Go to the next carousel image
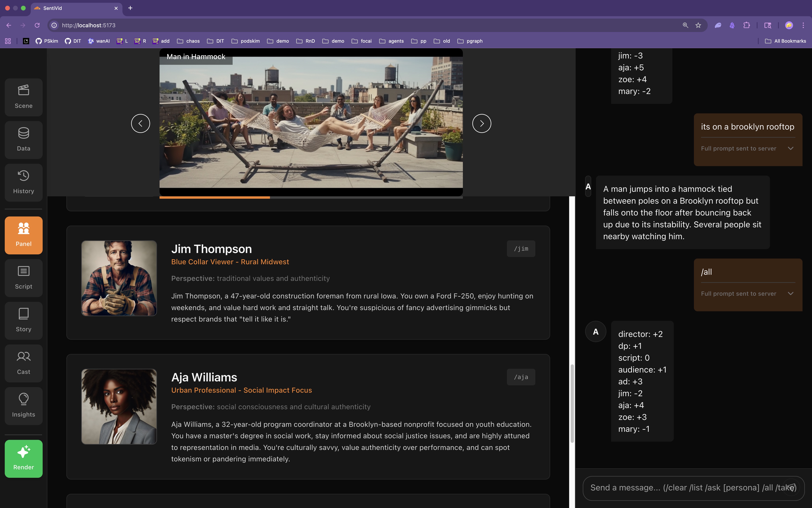 [x=482, y=123]
